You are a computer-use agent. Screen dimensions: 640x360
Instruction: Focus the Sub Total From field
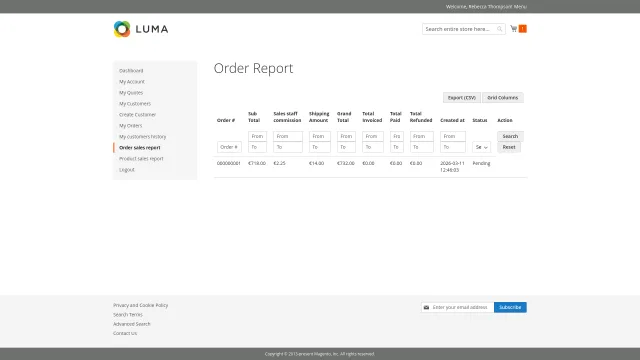[x=258, y=136]
